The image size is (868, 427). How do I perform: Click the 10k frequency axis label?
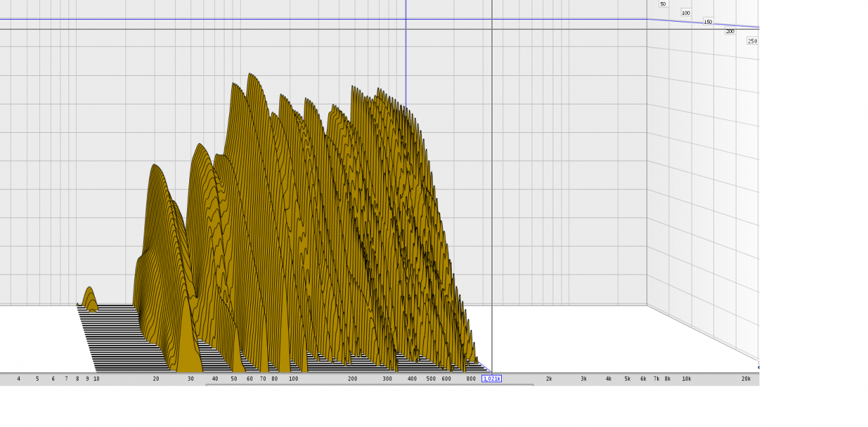pyautogui.click(x=686, y=379)
